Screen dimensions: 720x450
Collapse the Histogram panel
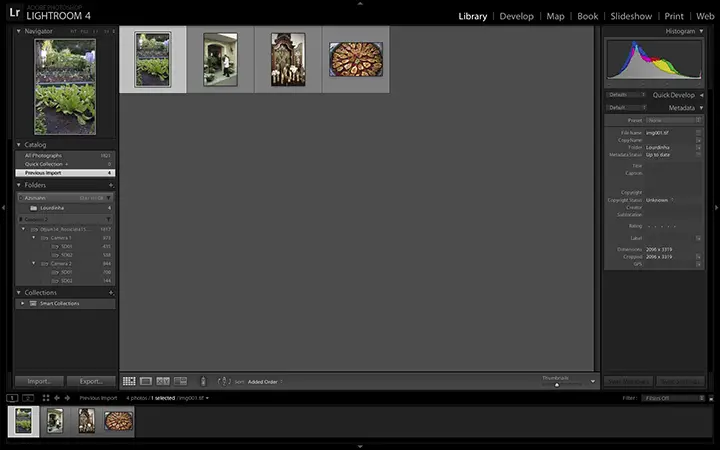coord(701,31)
